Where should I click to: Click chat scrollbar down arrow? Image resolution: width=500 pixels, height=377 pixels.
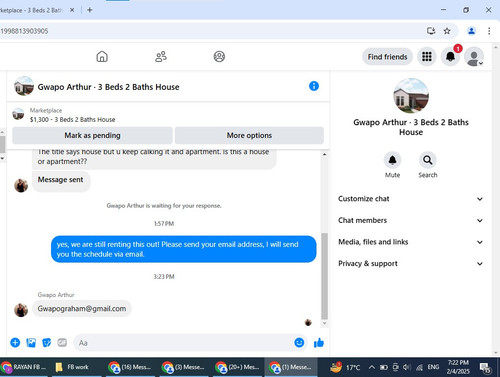coord(324,323)
